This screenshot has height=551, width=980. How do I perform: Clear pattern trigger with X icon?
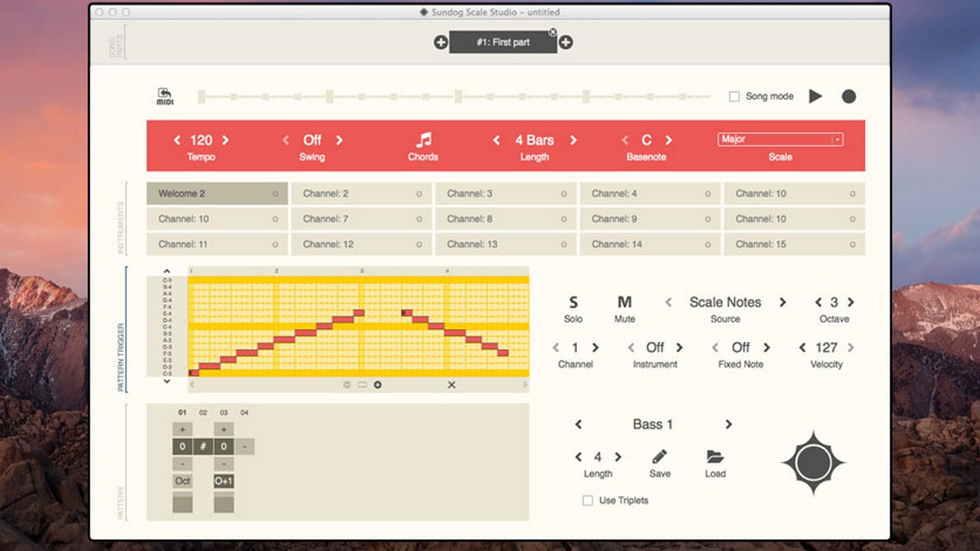(451, 385)
